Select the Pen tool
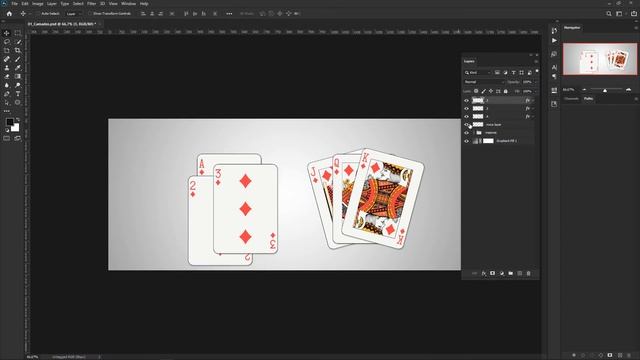The image size is (640, 360). pos(7,94)
